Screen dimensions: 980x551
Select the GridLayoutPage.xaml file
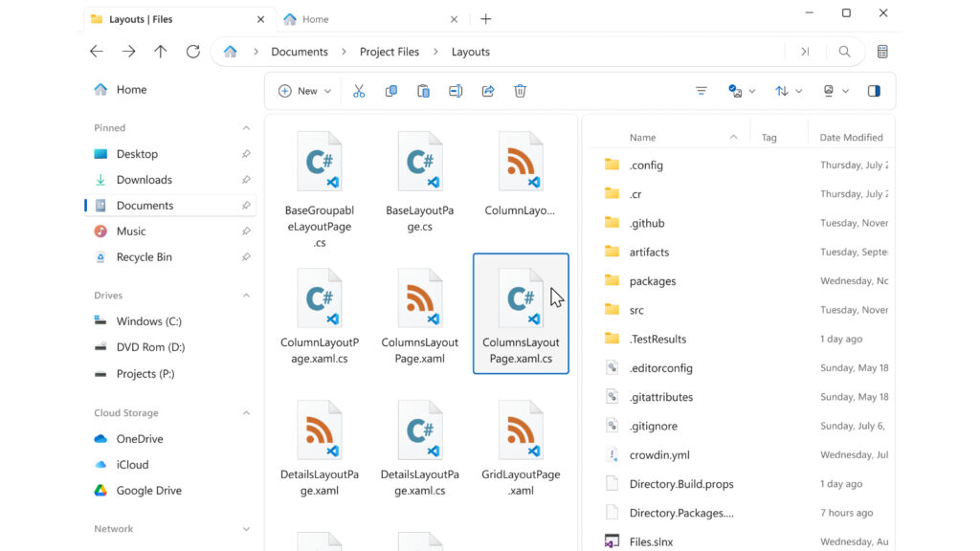tap(521, 449)
